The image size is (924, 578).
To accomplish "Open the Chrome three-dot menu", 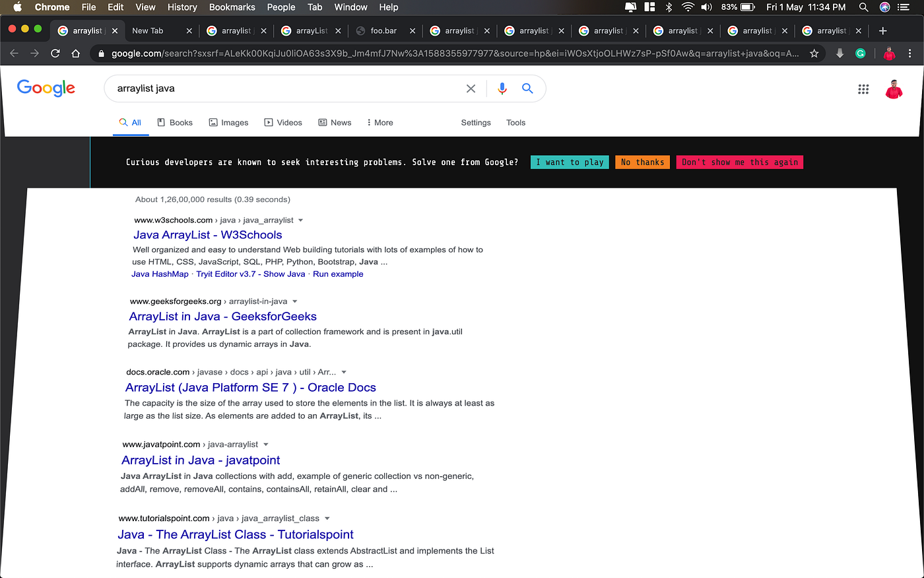I will pyautogui.click(x=910, y=54).
